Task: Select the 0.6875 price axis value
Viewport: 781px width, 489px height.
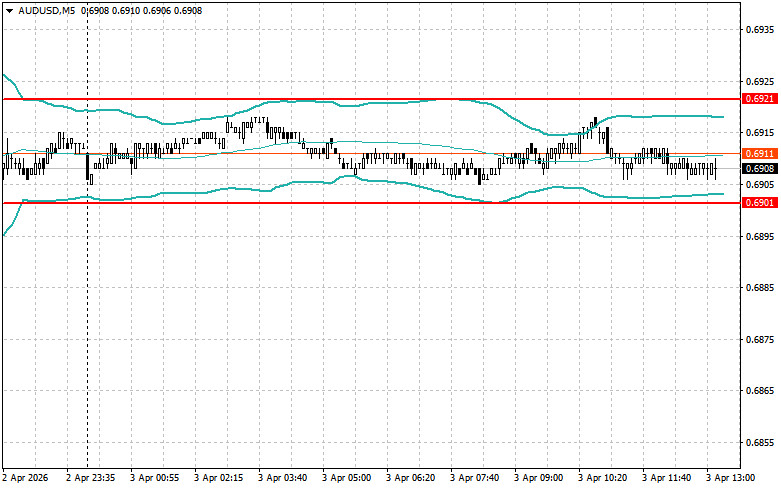Action: coord(760,340)
